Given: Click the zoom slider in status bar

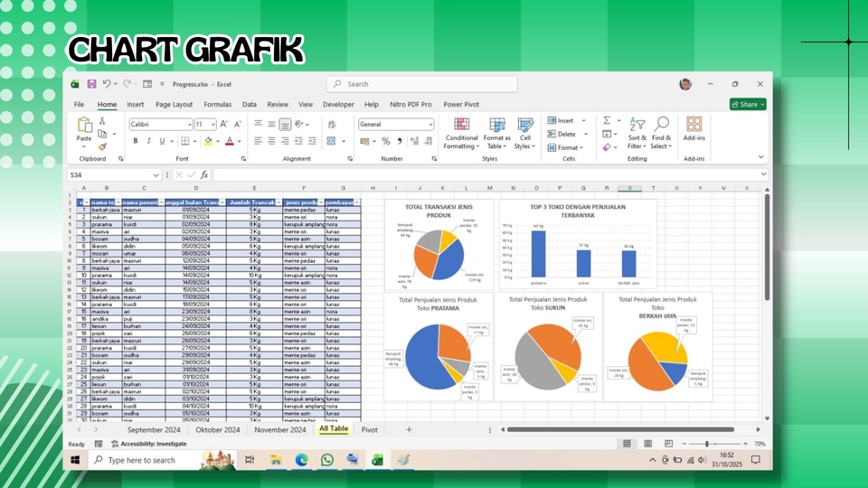Looking at the screenshot, I should pos(707,444).
